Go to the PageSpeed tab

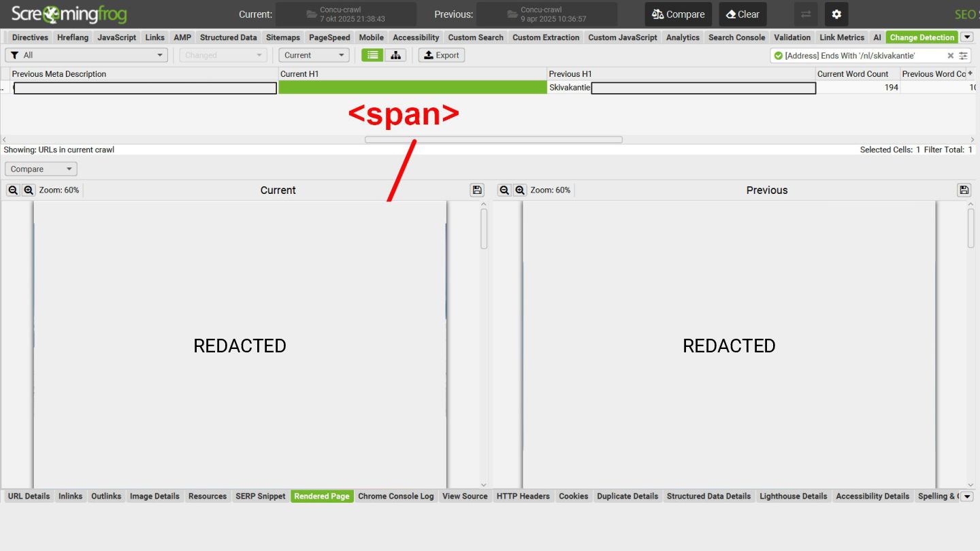click(x=329, y=37)
